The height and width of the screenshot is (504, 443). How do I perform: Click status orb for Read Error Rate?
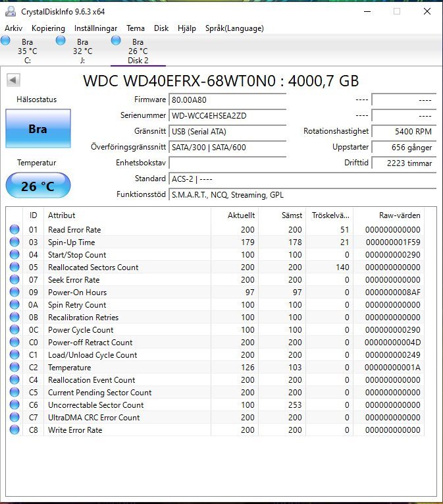tap(14, 230)
